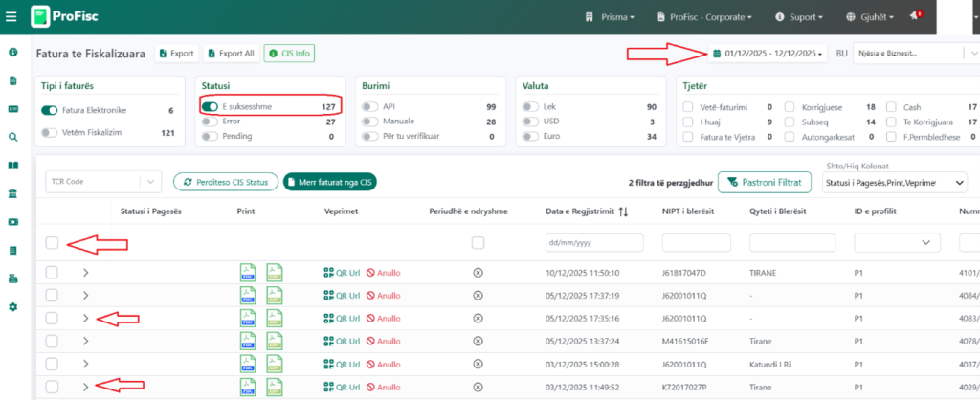Open QR Url for row K72017027P
This screenshot has height=400, width=980.
click(342, 387)
